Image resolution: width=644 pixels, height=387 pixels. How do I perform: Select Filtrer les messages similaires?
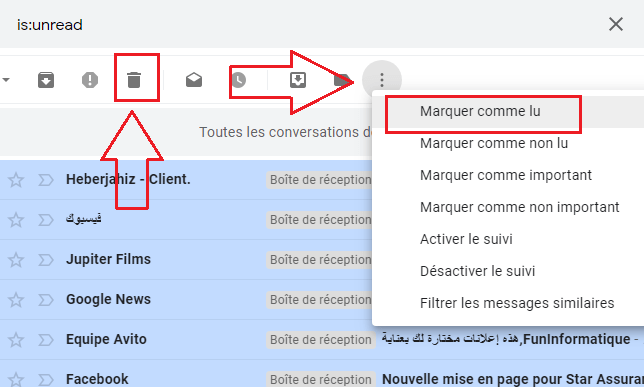pos(517,304)
